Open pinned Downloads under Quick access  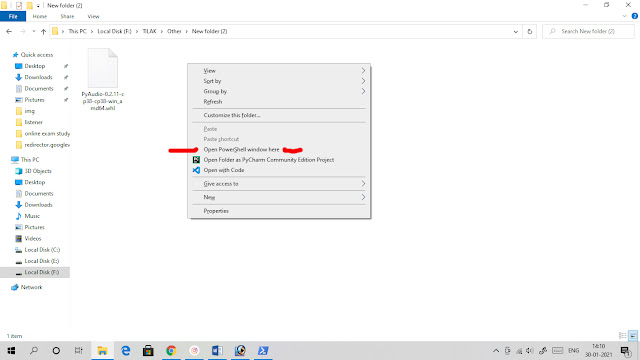pyautogui.click(x=38, y=77)
